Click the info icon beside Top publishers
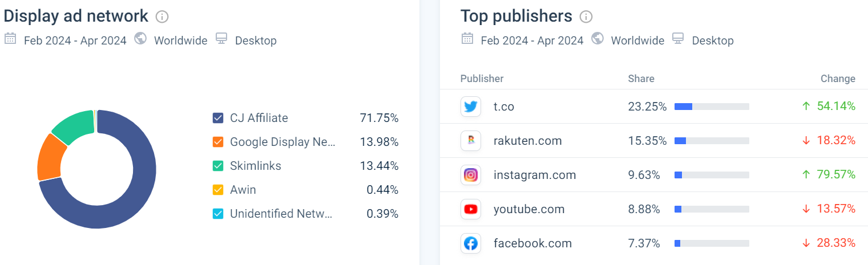 click(586, 17)
